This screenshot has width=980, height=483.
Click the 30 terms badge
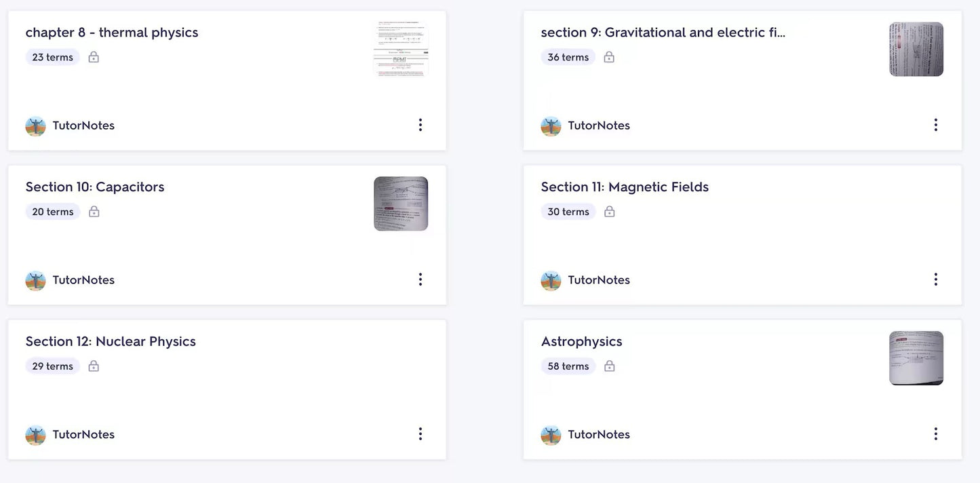point(568,212)
